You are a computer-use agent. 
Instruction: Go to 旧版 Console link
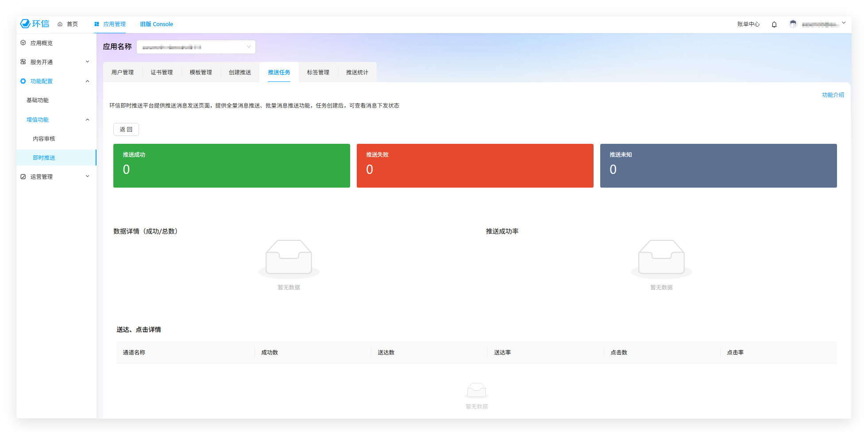[x=156, y=24]
